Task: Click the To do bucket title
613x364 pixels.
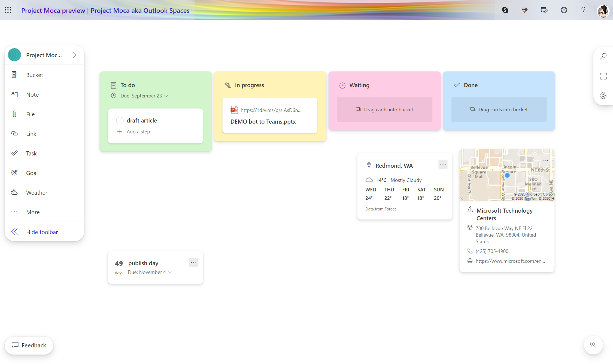Action: click(128, 85)
